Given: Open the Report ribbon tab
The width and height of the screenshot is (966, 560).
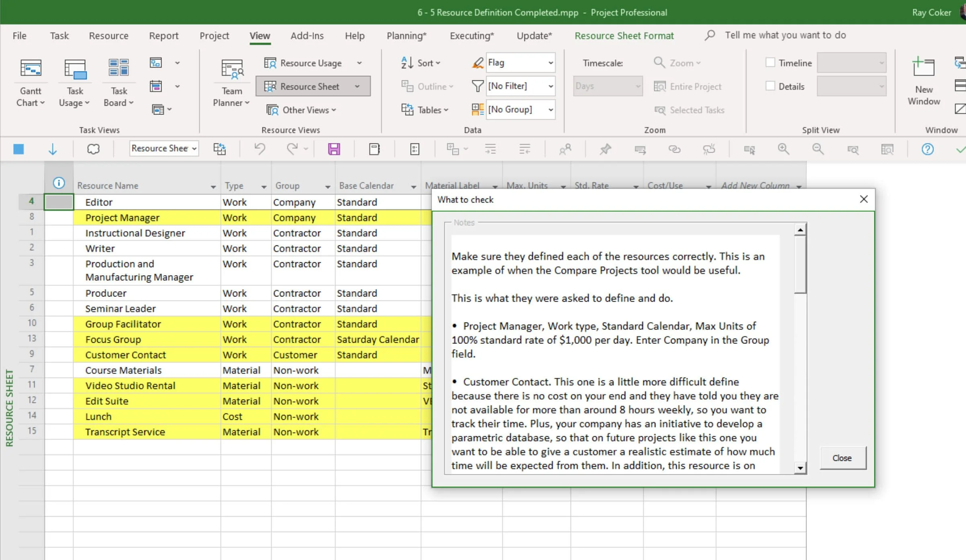Looking at the screenshot, I should coord(164,35).
